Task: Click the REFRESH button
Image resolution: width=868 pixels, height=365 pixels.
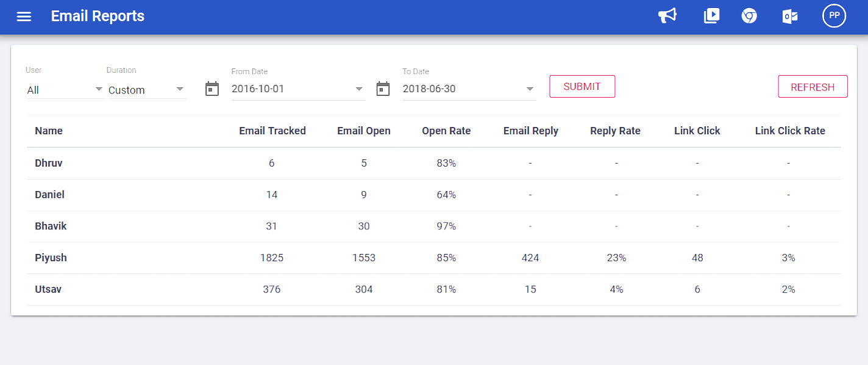Action: tap(813, 87)
